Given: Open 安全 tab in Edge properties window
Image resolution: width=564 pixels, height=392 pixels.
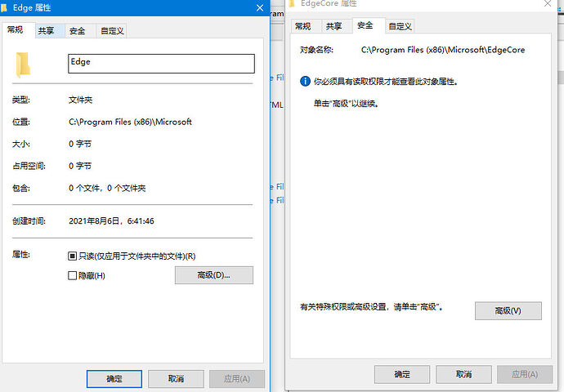Looking at the screenshot, I should coord(78,31).
